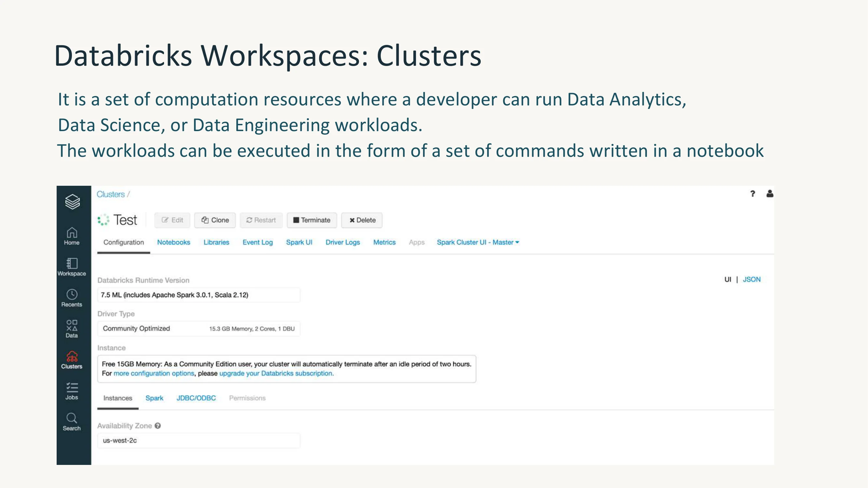
Task: Follow the upgrade your Databricks subscription link
Action: click(x=276, y=373)
